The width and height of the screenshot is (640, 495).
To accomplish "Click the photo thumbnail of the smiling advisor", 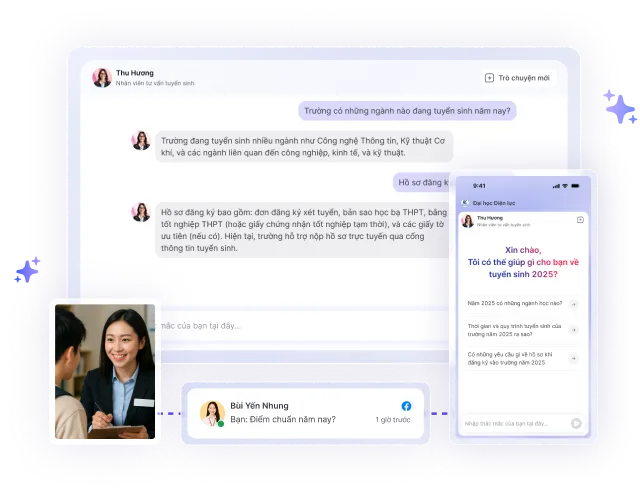I will tap(104, 371).
